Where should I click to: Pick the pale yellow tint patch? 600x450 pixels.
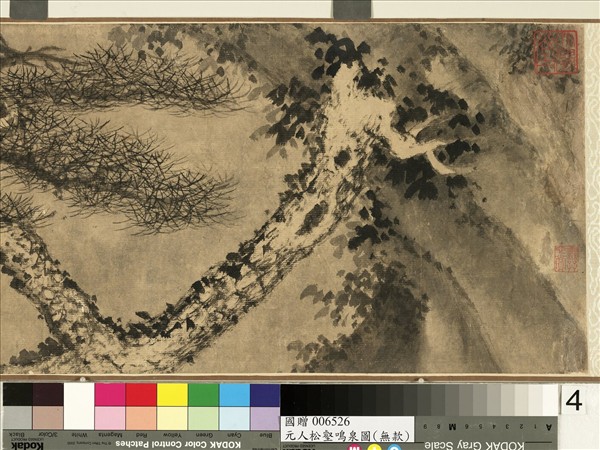tap(172, 417)
